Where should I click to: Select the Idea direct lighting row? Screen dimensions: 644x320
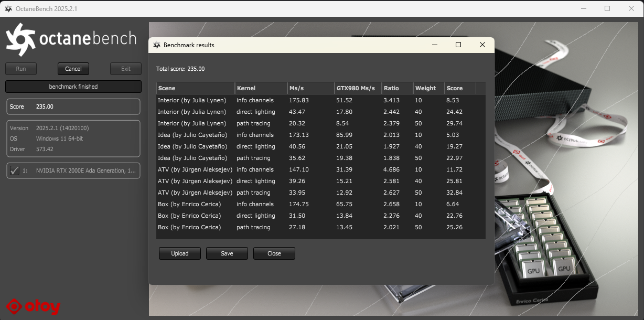click(x=321, y=146)
